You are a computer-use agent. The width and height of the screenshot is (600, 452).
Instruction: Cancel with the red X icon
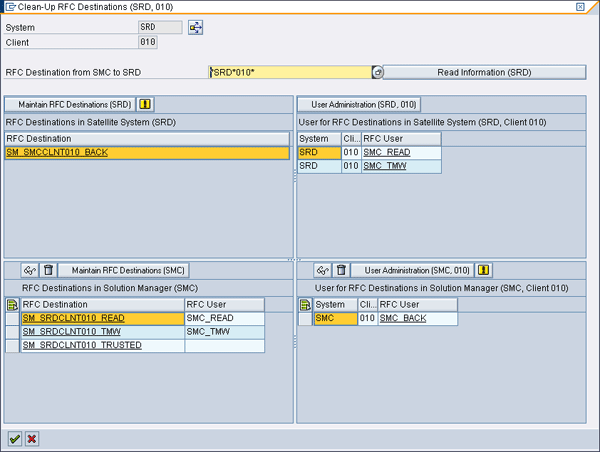[32, 438]
